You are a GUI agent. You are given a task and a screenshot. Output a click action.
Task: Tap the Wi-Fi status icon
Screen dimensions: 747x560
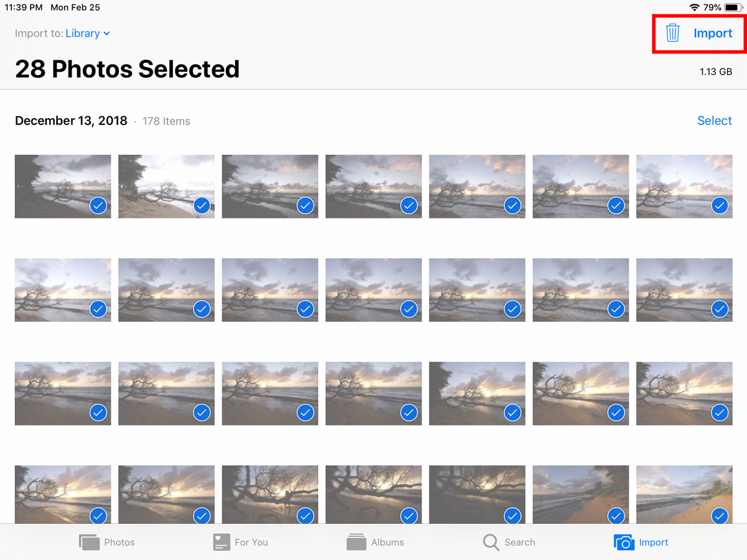tap(695, 7)
